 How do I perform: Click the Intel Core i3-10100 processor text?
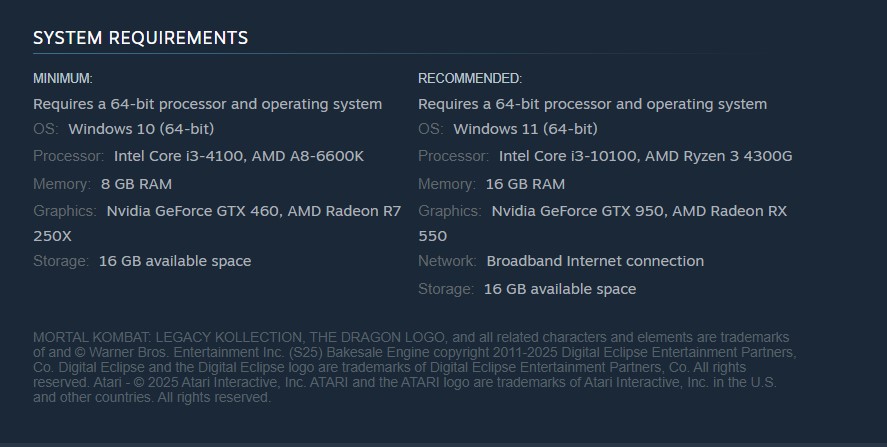[568, 156]
